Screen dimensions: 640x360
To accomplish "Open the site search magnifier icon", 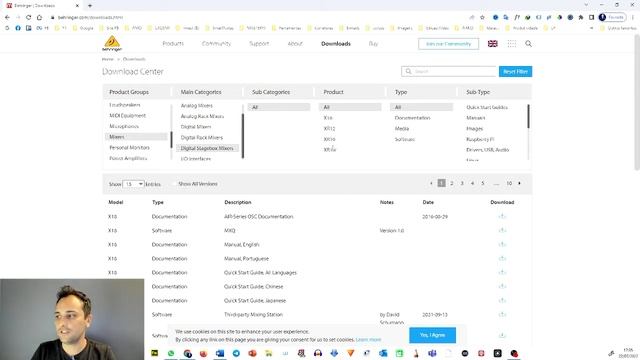I will click(528, 44).
